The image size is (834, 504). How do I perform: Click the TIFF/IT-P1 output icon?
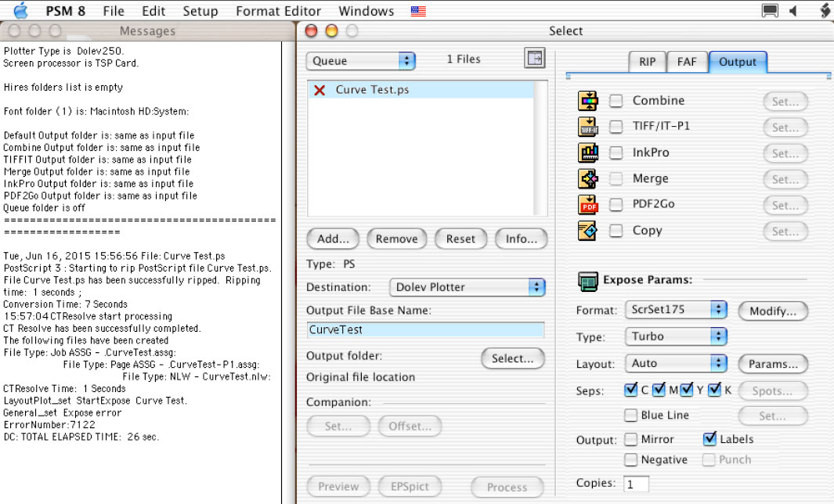pyautogui.click(x=588, y=127)
